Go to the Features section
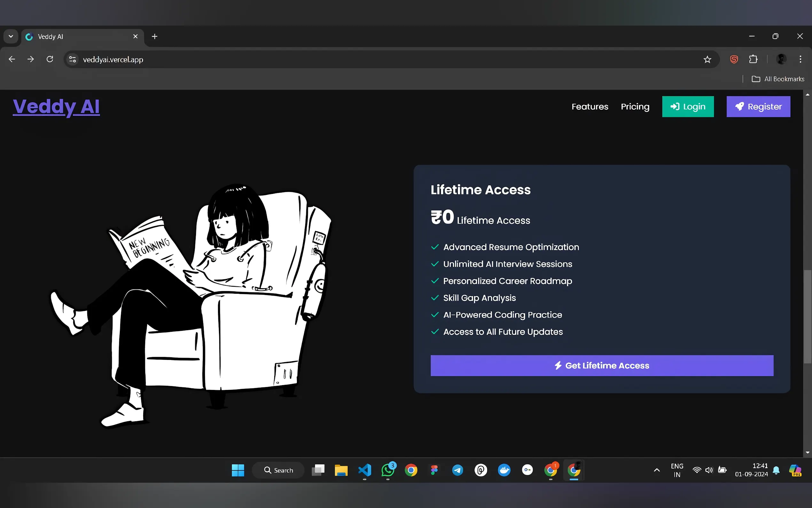 (x=590, y=107)
